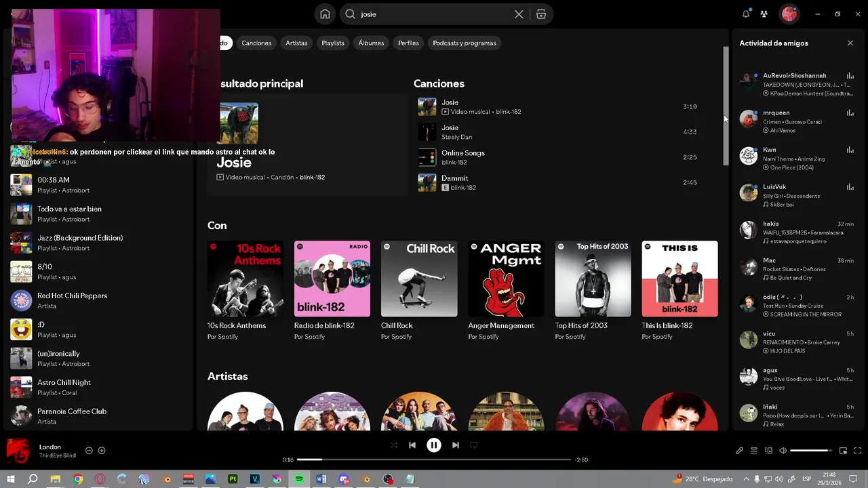
Task: Open Top Hits of 2003 card
Action: (x=593, y=291)
